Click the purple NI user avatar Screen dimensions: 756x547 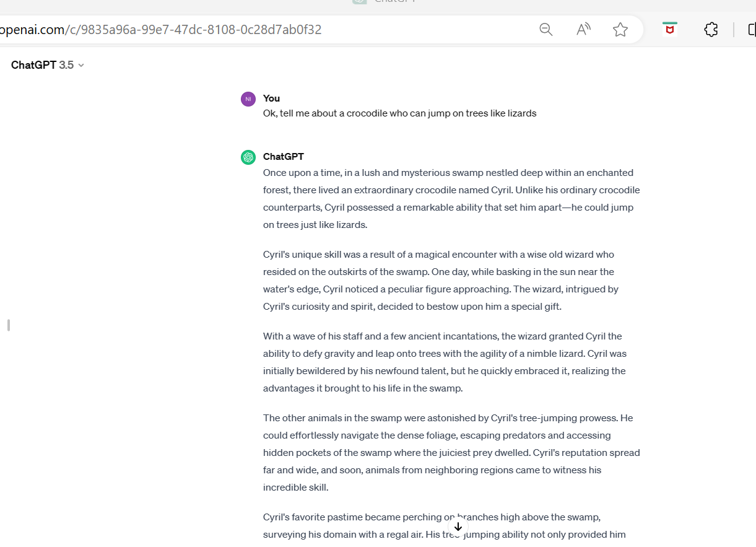tap(248, 99)
